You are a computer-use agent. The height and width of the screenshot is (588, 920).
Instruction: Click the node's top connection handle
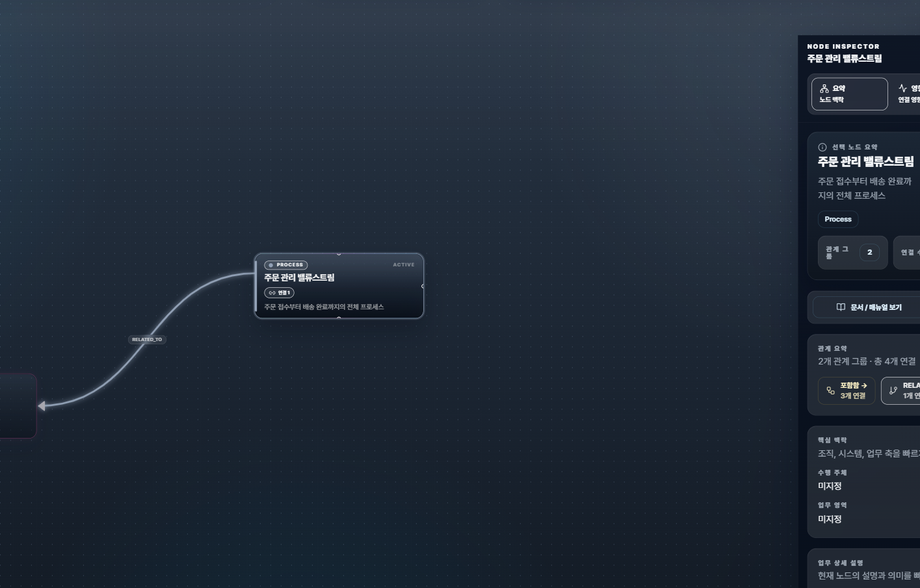coord(339,254)
